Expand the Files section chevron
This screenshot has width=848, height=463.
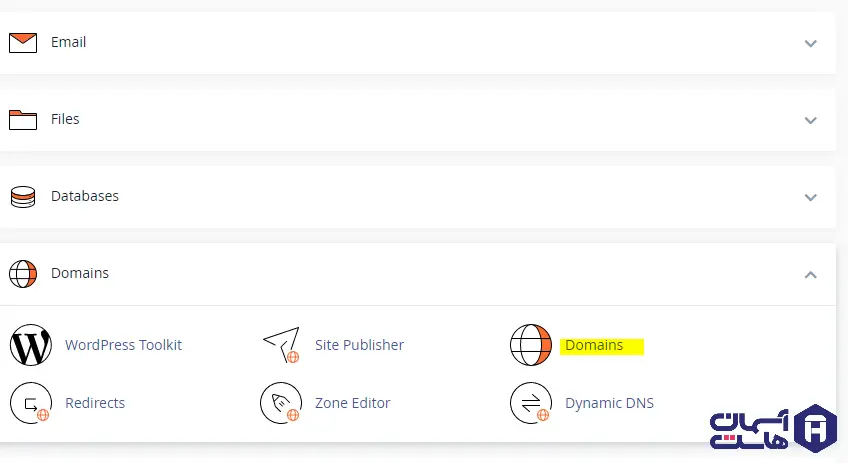click(x=811, y=120)
